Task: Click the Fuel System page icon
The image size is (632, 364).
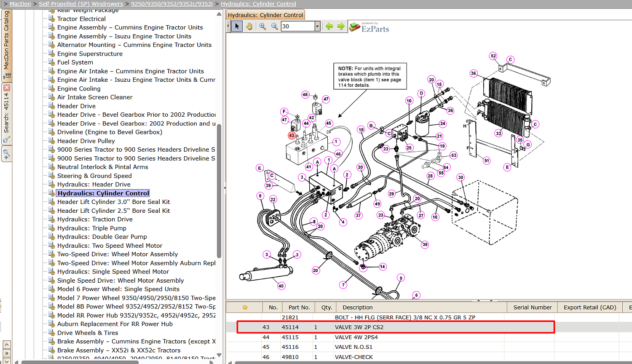Action: (51, 62)
